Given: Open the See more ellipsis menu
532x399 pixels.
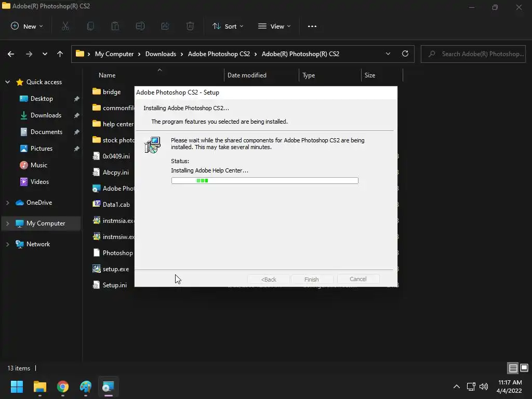Looking at the screenshot, I should (x=312, y=26).
